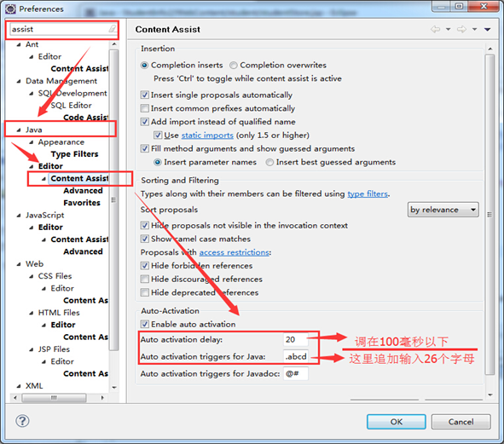Open the access restrictions link
The height and width of the screenshot is (444, 504).
pos(234,252)
